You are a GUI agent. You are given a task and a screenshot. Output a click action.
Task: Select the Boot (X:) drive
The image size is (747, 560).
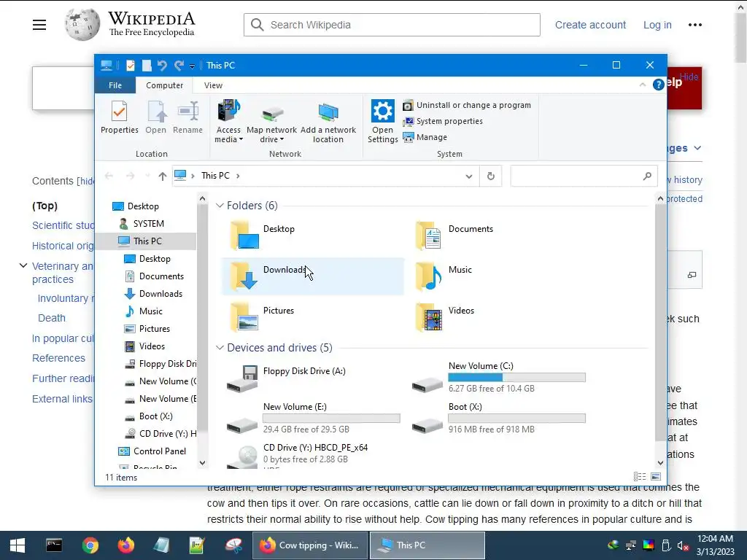(x=498, y=419)
